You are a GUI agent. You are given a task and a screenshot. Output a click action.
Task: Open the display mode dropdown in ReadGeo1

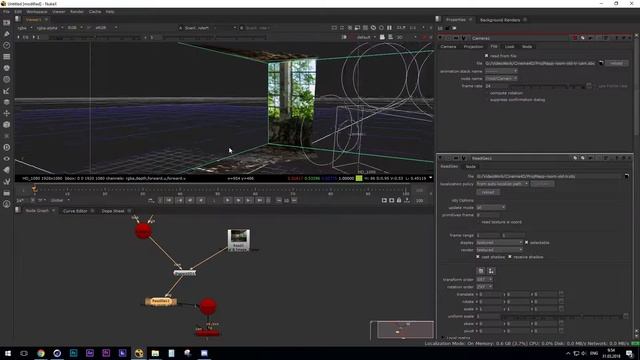click(x=500, y=242)
